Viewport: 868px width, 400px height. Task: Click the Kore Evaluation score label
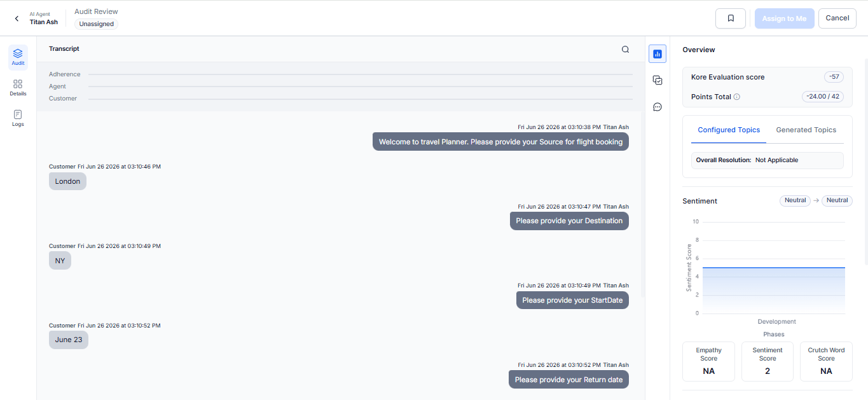point(727,77)
